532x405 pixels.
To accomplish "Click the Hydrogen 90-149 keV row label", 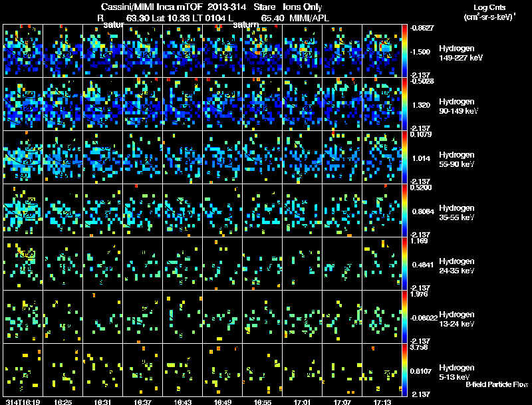I will (458, 106).
